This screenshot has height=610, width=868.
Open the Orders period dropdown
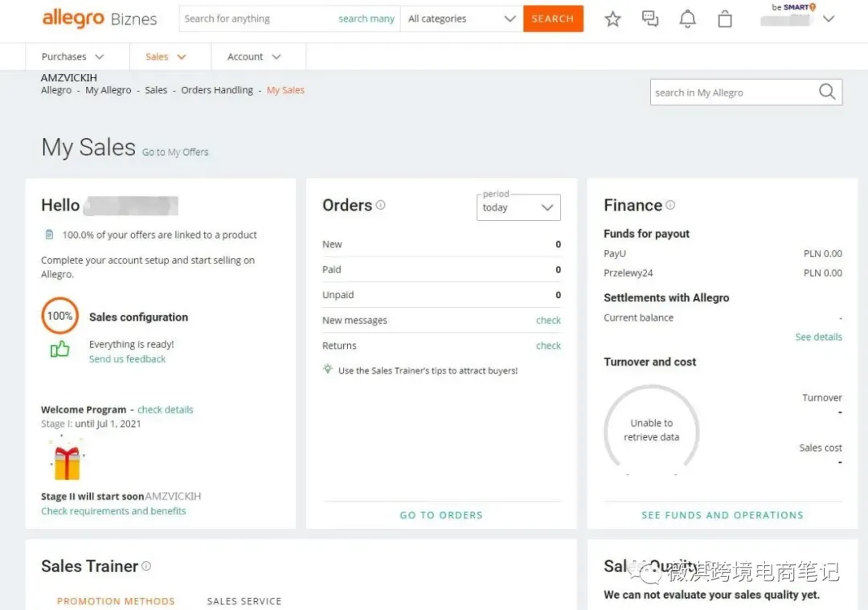tap(518, 207)
